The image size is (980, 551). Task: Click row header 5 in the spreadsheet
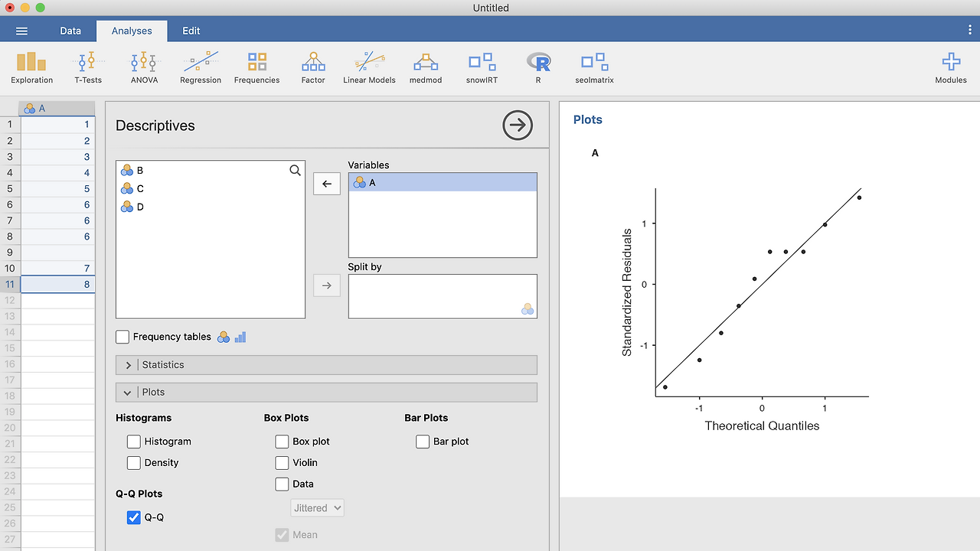coord(10,188)
